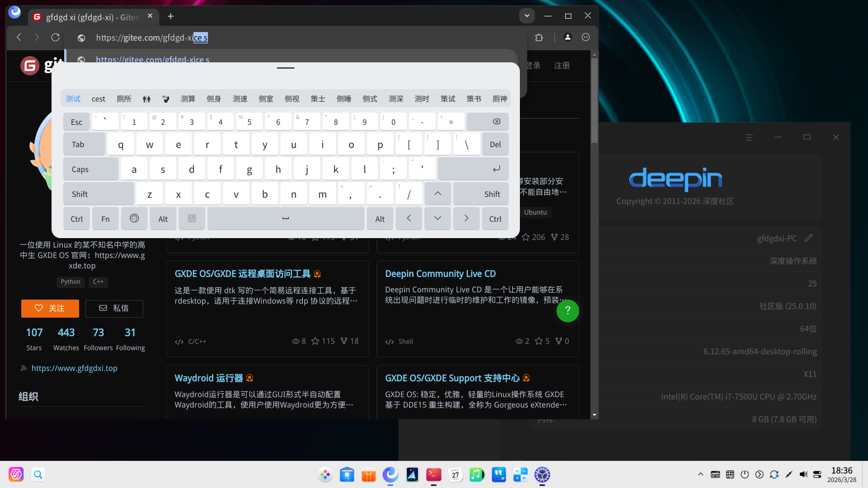Open the onscreen keyboard icon in the tray
The width and height of the screenshot is (868, 488).
pyautogui.click(x=715, y=474)
